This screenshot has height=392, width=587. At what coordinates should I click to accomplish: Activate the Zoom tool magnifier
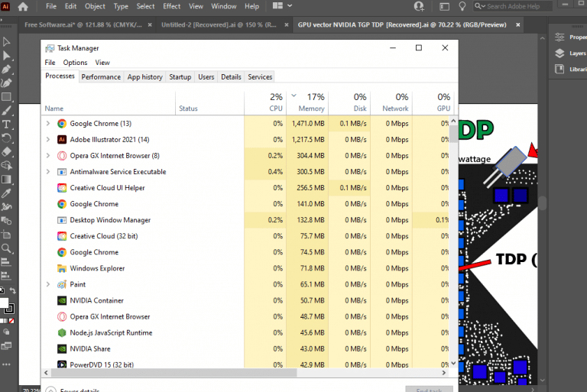6,248
